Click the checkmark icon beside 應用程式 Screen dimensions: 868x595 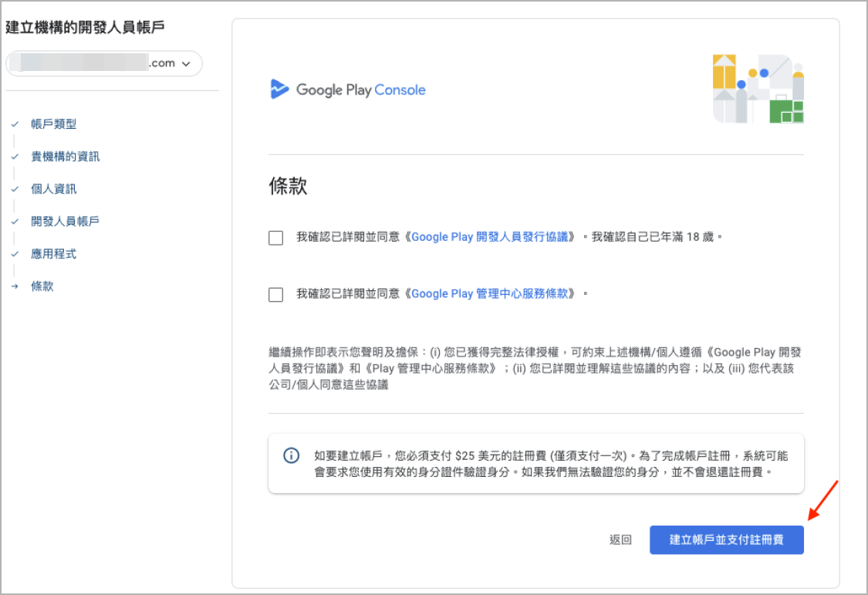[x=15, y=254]
